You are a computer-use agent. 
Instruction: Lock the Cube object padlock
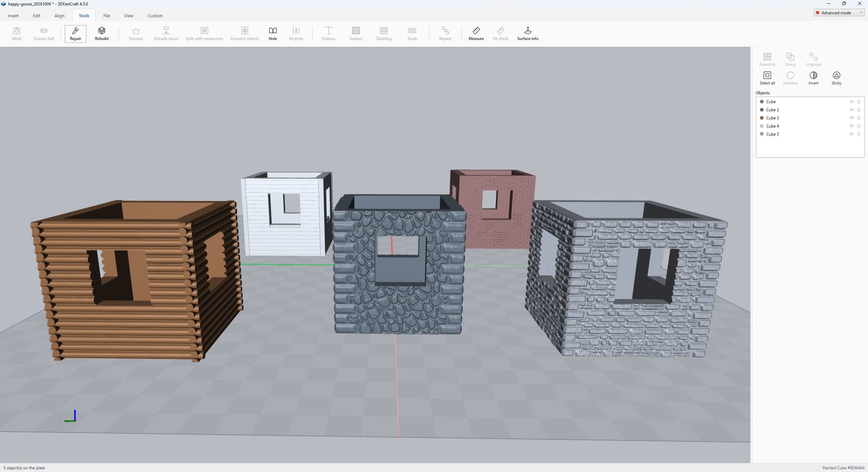859,102
